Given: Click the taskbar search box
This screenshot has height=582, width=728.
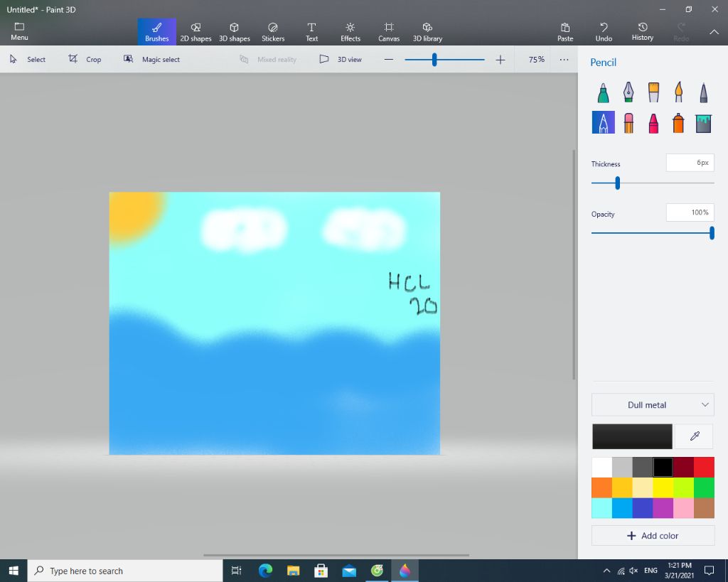Looking at the screenshot, I should click(125, 571).
